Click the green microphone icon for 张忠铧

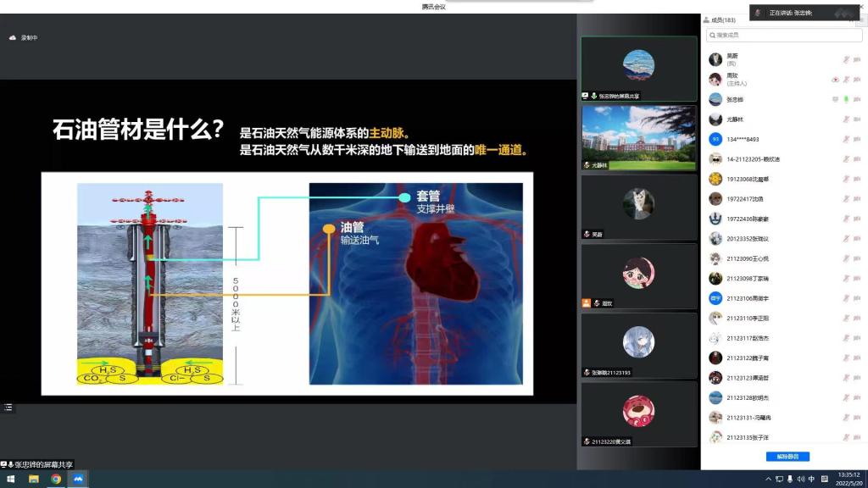846,99
